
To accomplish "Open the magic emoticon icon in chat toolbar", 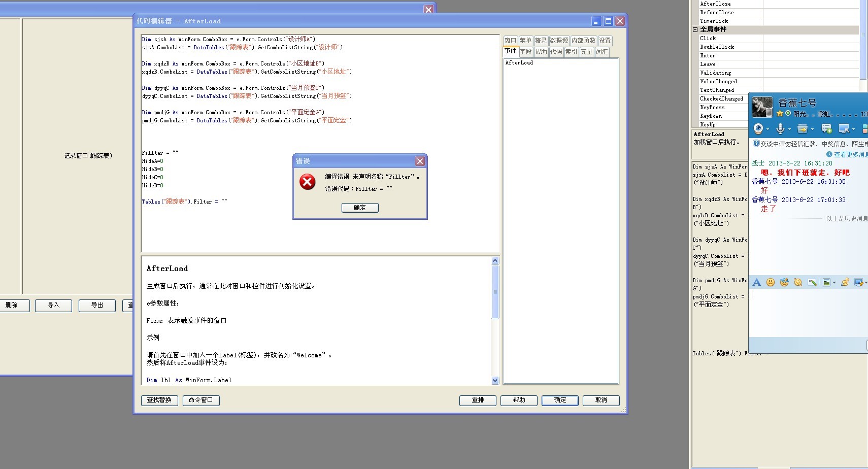I will pyautogui.click(x=784, y=282).
